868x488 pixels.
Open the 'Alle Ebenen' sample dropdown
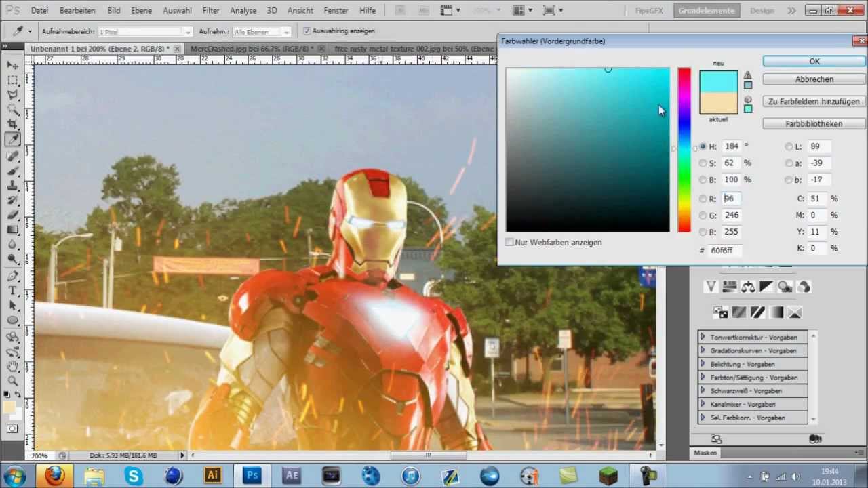click(x=262, y=32)
